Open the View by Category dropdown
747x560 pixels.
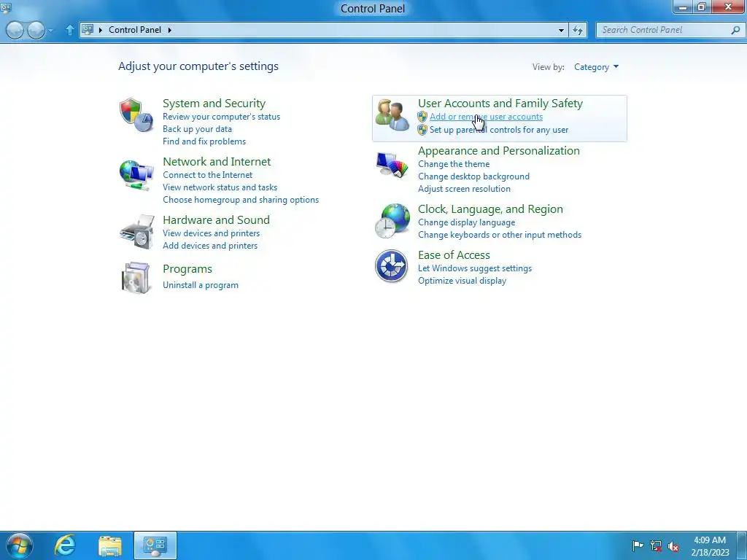(x=596, y=67)
